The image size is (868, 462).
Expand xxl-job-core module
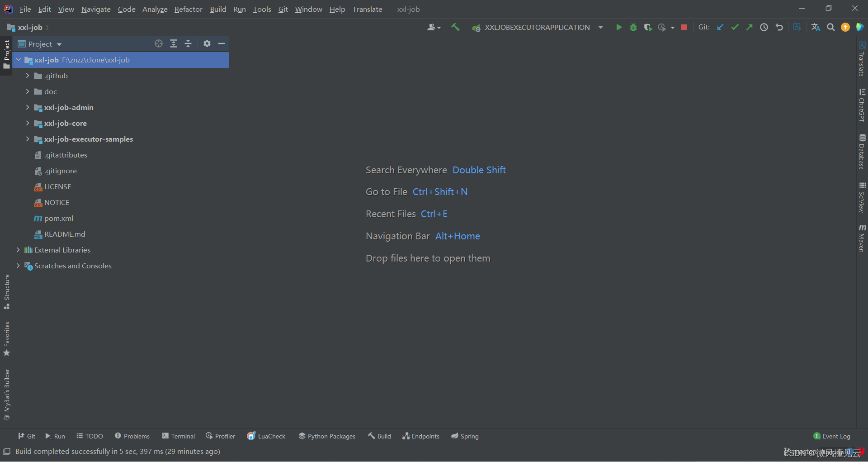click(28, 123)
